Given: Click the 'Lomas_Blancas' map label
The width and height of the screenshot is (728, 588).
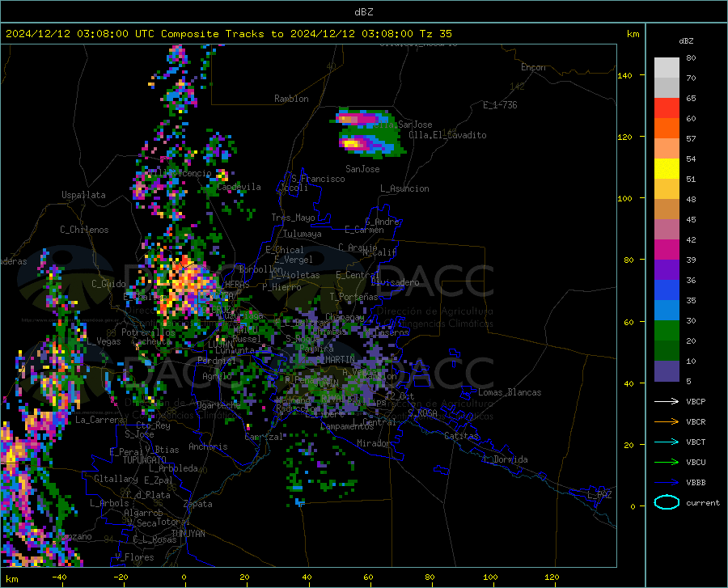Looking at the screenshot, I should [x=510, y=392].
